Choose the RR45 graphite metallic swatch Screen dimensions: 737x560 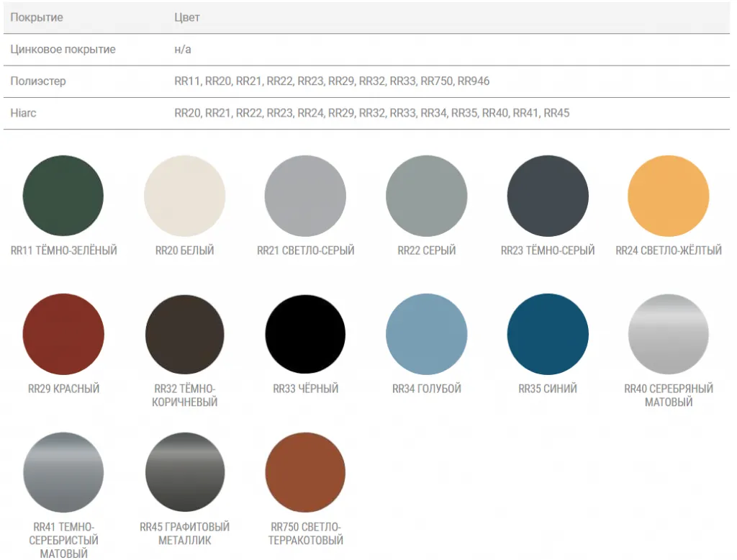point(184,472)
